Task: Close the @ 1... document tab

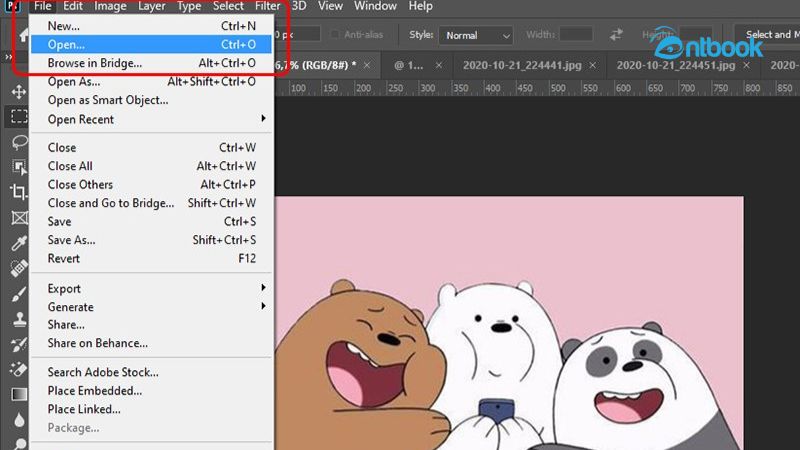Action: (x=439, y=65)
